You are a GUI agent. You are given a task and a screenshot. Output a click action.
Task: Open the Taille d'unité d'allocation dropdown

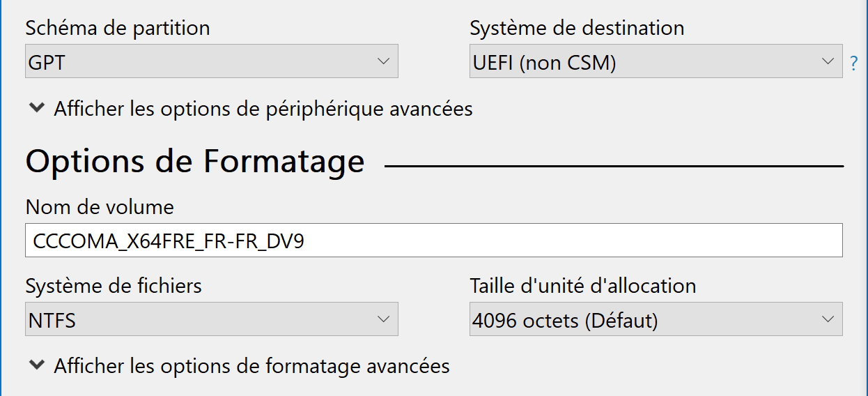[656, 319]
